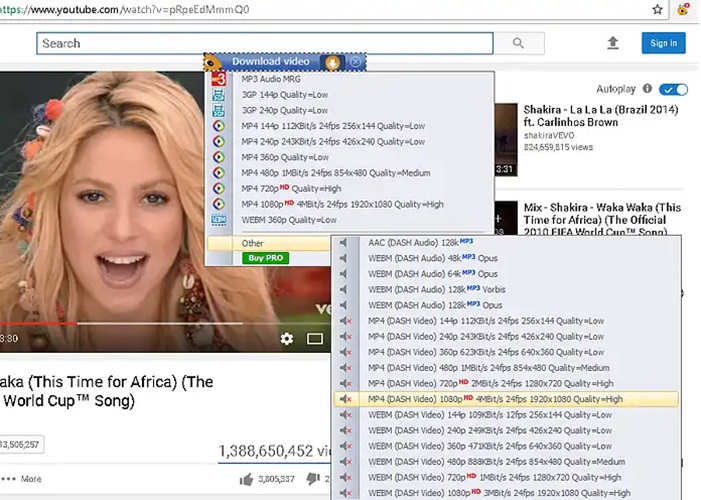The height and width of the screenshot is (500, 701).
Task: Open video settings gear icon
Action: click(x=287, y=339)
